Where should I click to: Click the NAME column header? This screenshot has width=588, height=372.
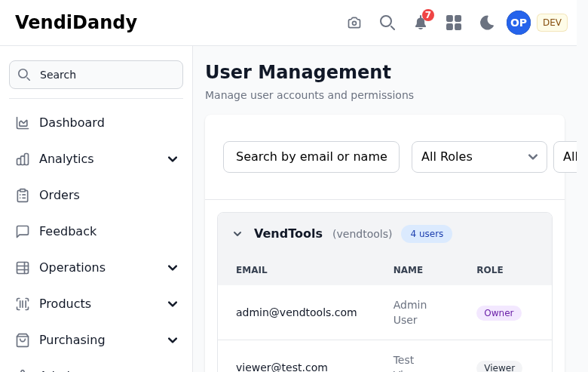tap(408, 270)
